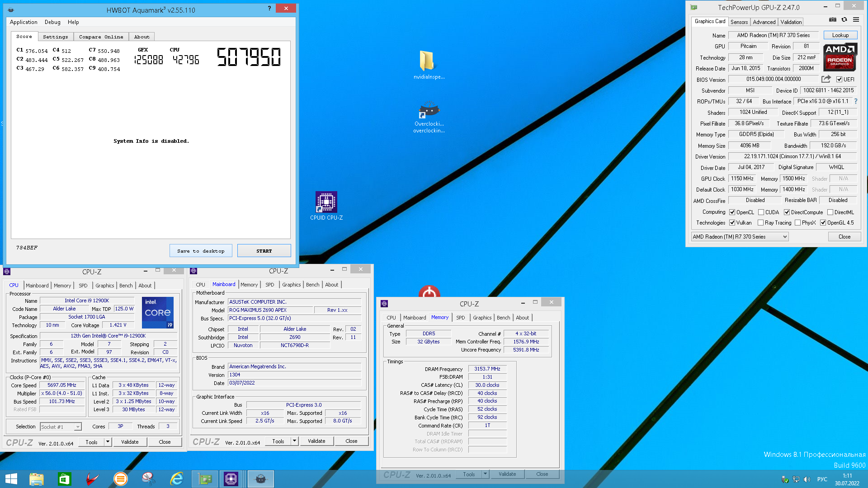Open the red ROG-style taskbar app
868x488 pixels.
coord(92,479)
